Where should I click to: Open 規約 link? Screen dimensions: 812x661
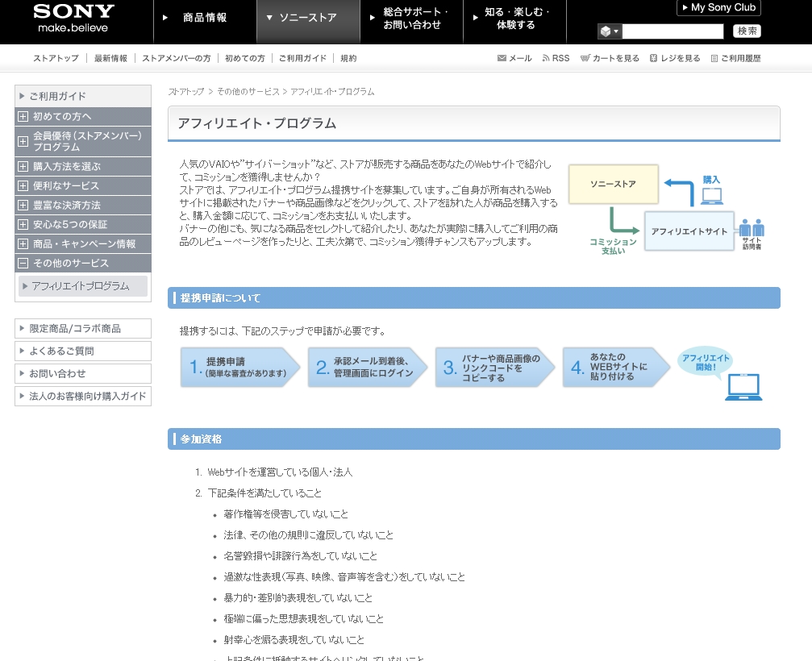tap(348, 59)
